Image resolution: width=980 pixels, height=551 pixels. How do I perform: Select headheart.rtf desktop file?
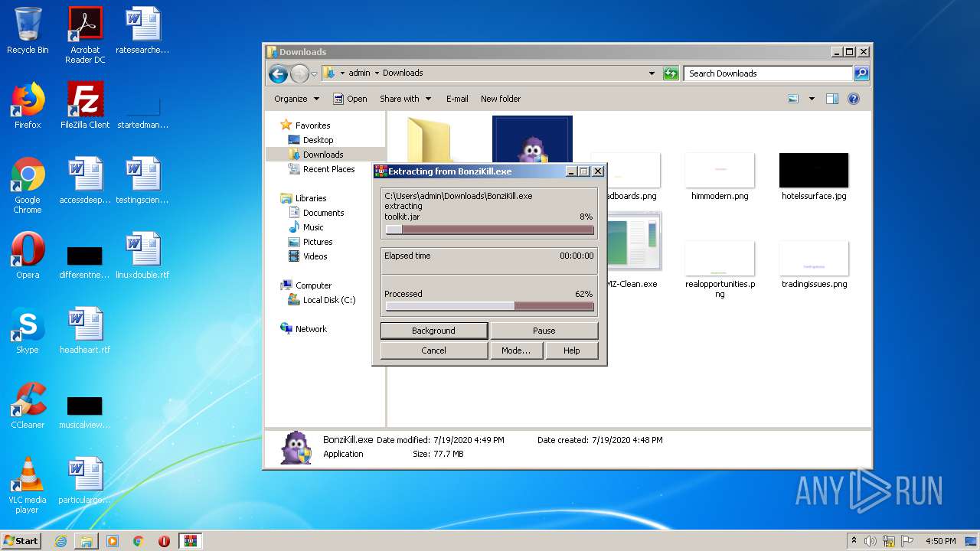[85, 331]
